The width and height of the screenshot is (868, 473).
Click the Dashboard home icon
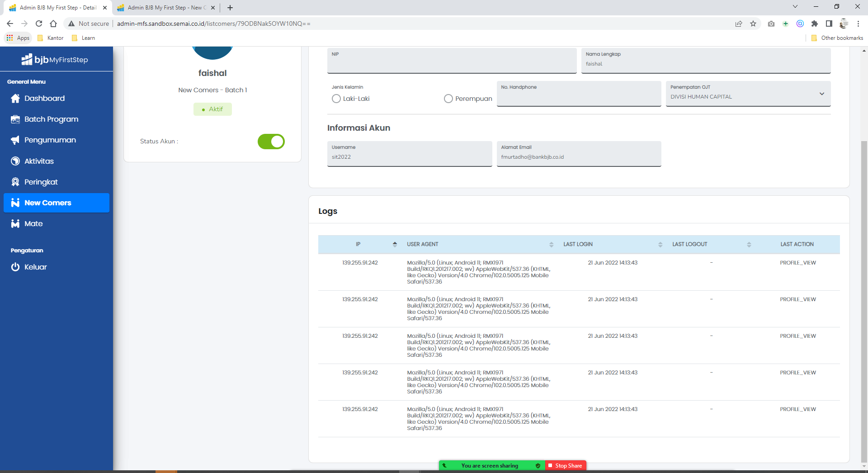(15, 98)
